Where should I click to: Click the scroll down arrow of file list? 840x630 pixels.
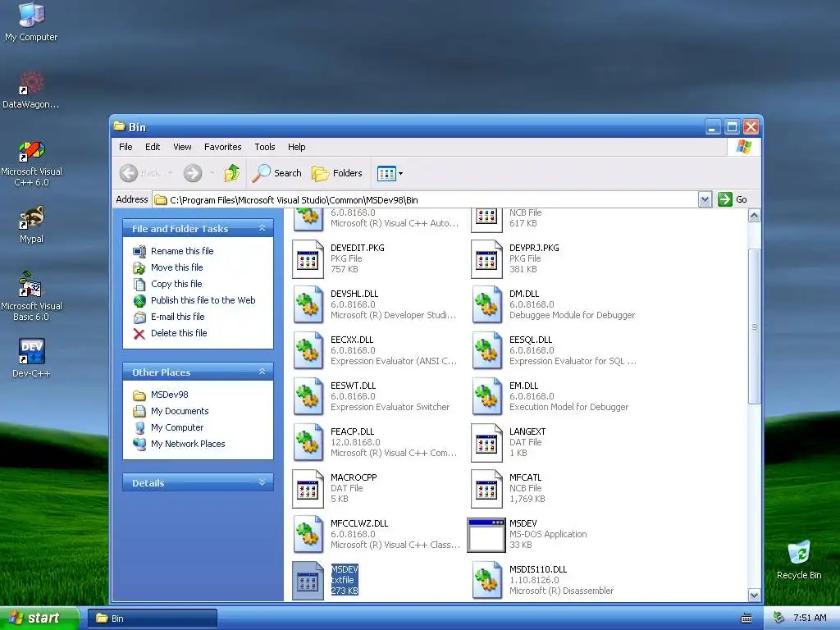click(x=755, y=595)
